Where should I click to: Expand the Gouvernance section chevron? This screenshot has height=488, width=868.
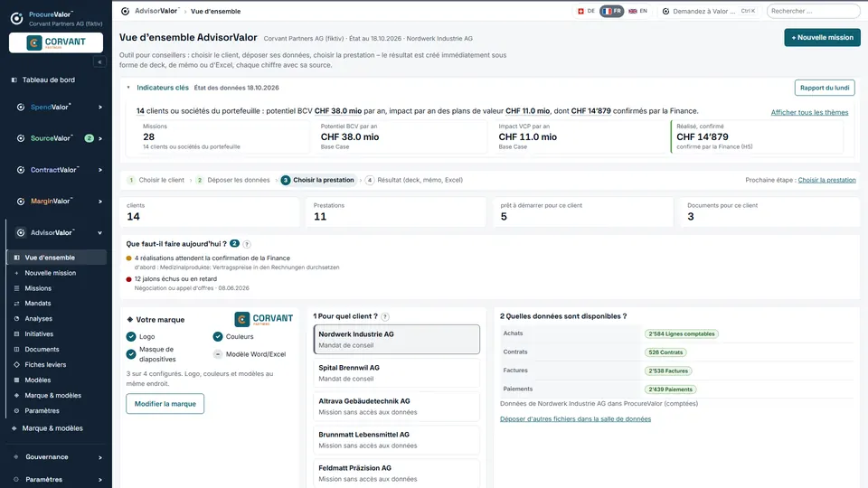[x=100, y=457]
